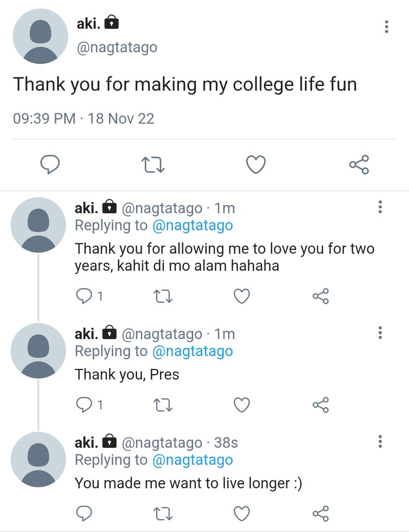This screenshot has width=409, height=532.
Task: Open options menu on 'Thank you, Pres' tweet
Action: pos(380,333)
